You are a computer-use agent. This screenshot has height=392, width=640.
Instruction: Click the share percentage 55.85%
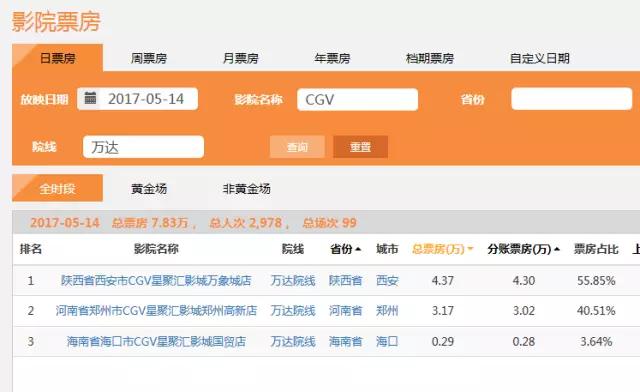[596, 281]
